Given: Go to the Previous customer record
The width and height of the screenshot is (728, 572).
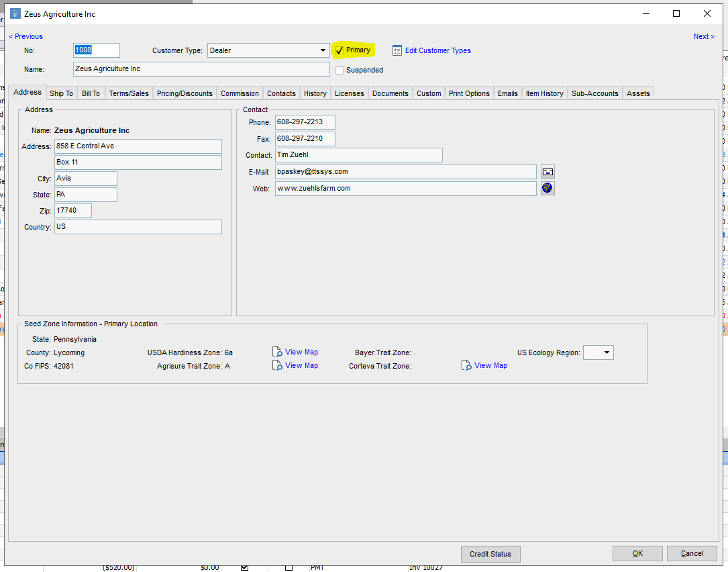Looking at the screenshot, I should click(x=26, y=36).
